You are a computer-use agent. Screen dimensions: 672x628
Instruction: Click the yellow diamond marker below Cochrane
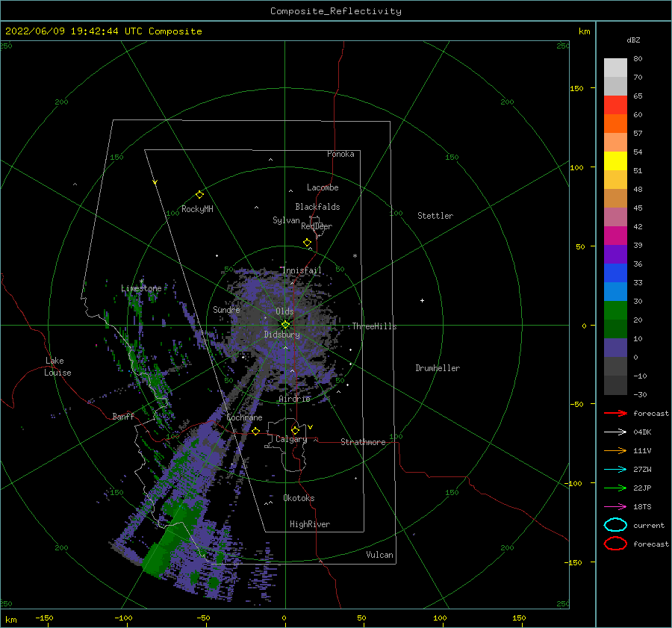coord(255,431)
